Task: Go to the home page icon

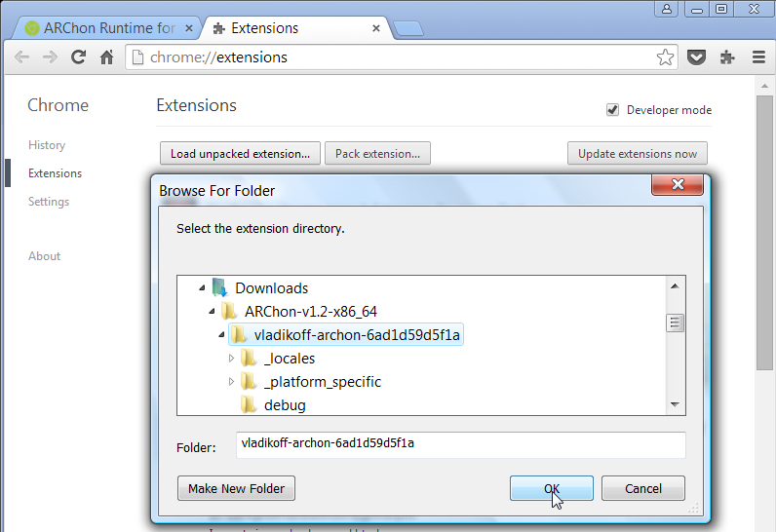Action: pyautogui.click(x=107, y=57)
